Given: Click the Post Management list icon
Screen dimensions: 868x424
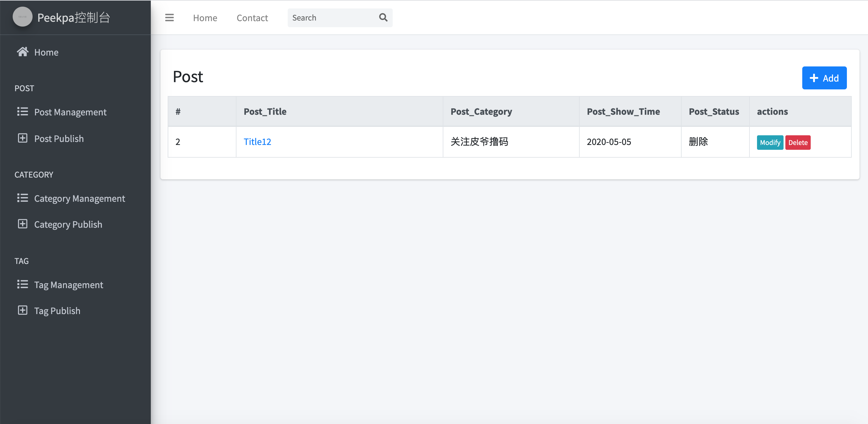Looking at the screenshot, I should coord(23,112).
